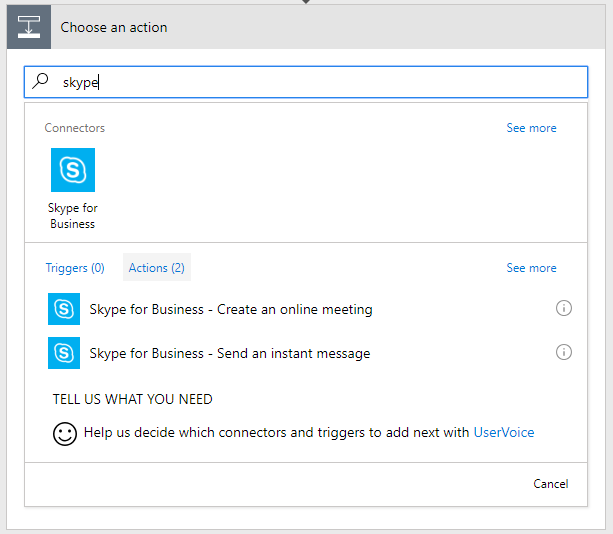Image resolution: width=613 pixels, height=534 pixels.
Task: Open the UserVoice link
Action: point(503,433)
